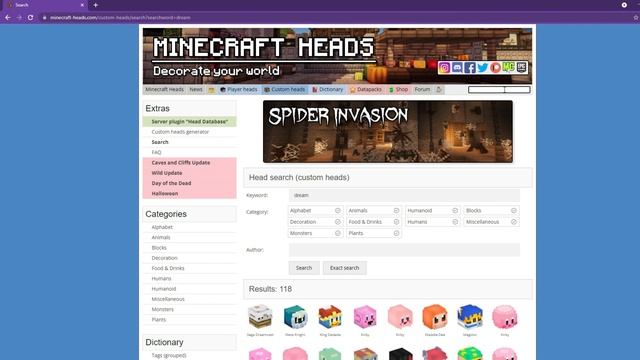Image resolution: width=640 pixels, height=360 pixels.
Task: Open Food & Drinks in the sidebar Categories list
Action: pyautogui.click(x=168, y=268)
